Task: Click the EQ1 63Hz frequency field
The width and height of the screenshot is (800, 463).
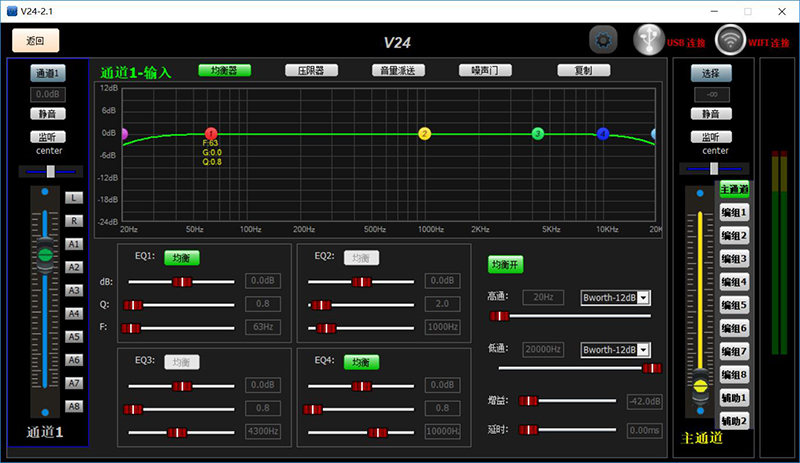Action: click(x=263, y=327)
